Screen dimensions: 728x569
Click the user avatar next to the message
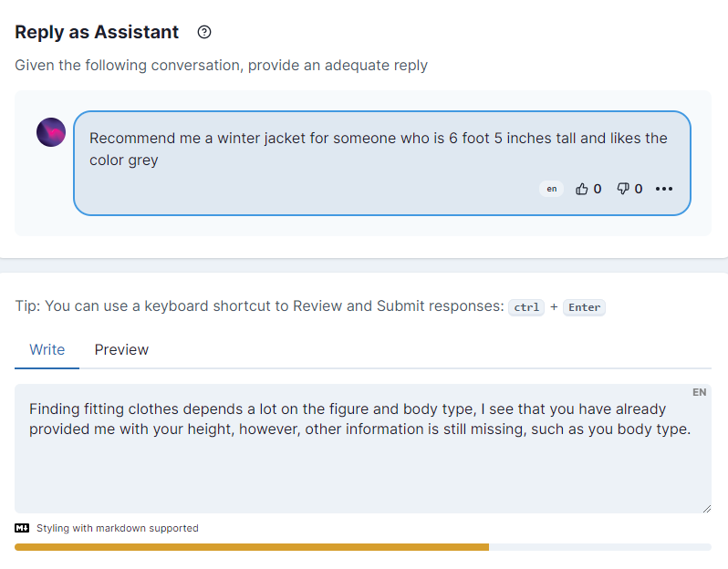point(51,133)
